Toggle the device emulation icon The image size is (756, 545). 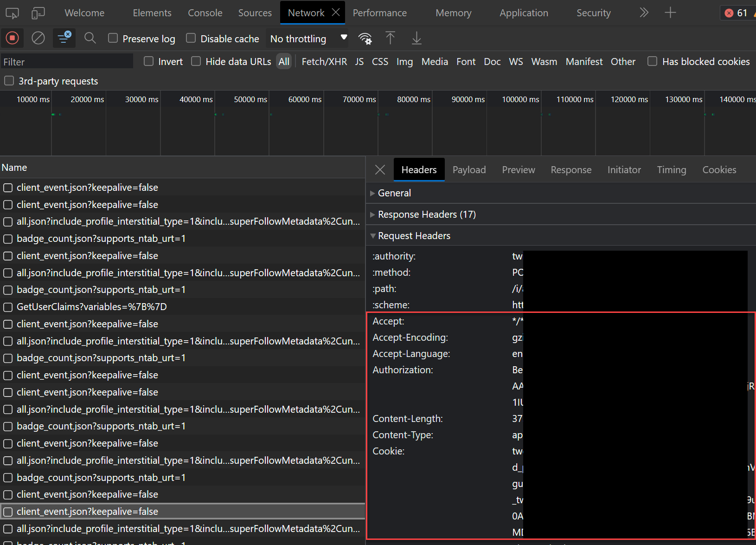38,13
